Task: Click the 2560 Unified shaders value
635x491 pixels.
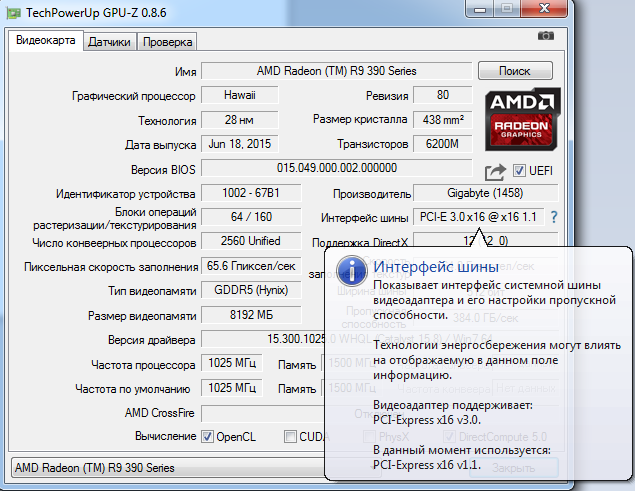Action: coord(251,241)
